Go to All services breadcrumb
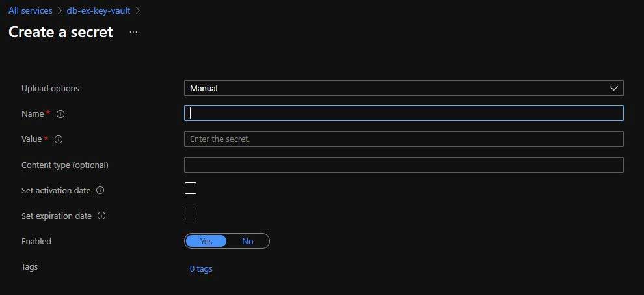 click(x=31, y=10)
